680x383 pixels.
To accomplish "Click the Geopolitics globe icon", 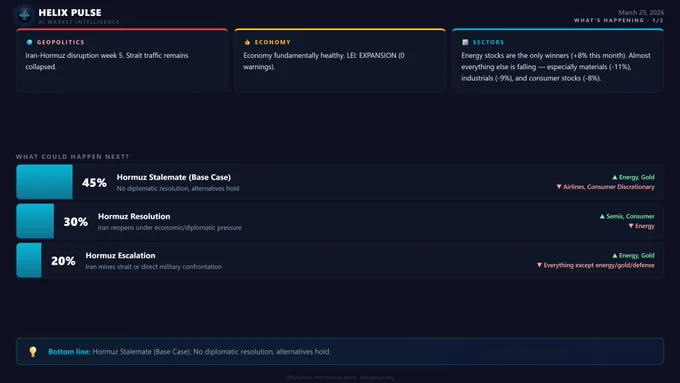I will tap(29, 42).
